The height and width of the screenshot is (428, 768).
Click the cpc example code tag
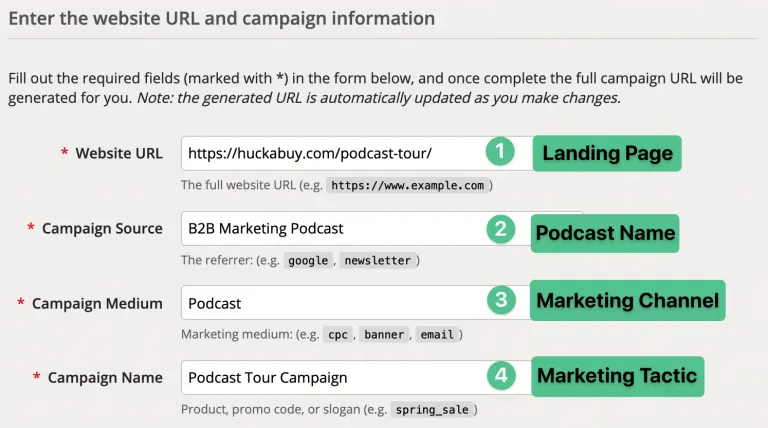pyautogui.click(x=337, y=335)
